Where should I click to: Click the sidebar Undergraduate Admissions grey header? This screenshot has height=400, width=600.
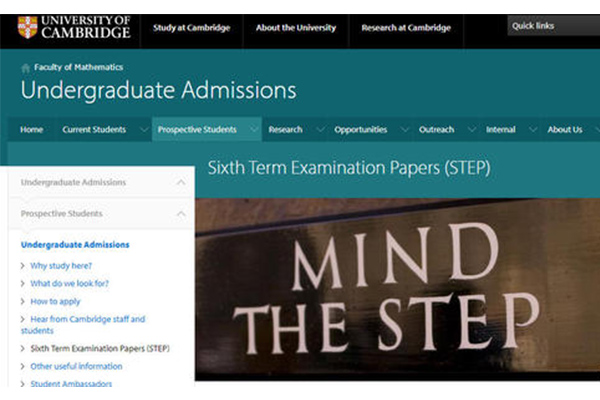[x=73, y=182]
